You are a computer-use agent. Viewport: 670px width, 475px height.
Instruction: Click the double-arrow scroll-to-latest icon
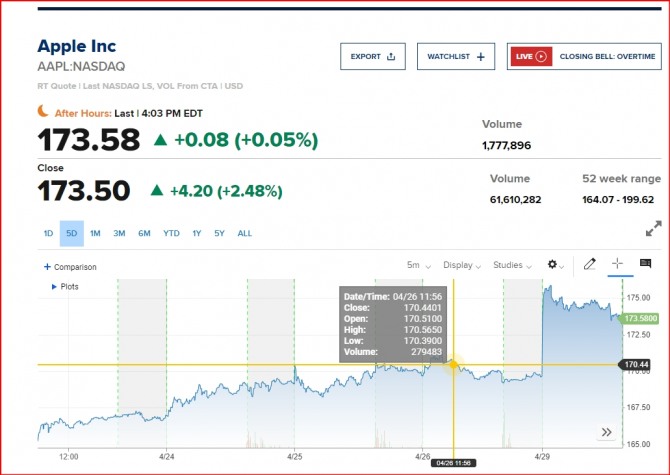point(605,432)
